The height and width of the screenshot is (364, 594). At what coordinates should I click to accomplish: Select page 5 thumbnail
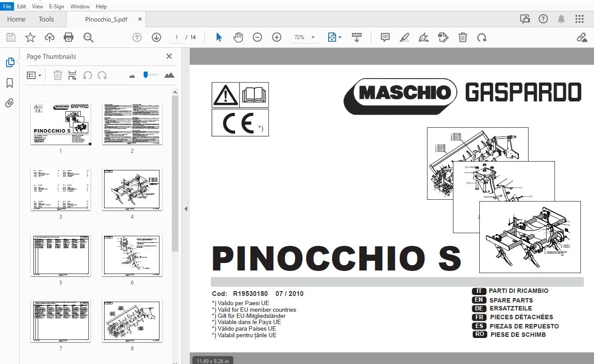[x=61, y=255]
